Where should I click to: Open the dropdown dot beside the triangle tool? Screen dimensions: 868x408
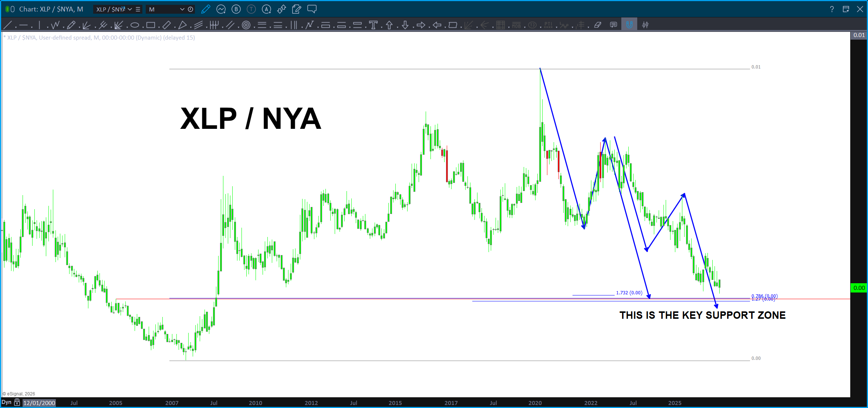191,27
